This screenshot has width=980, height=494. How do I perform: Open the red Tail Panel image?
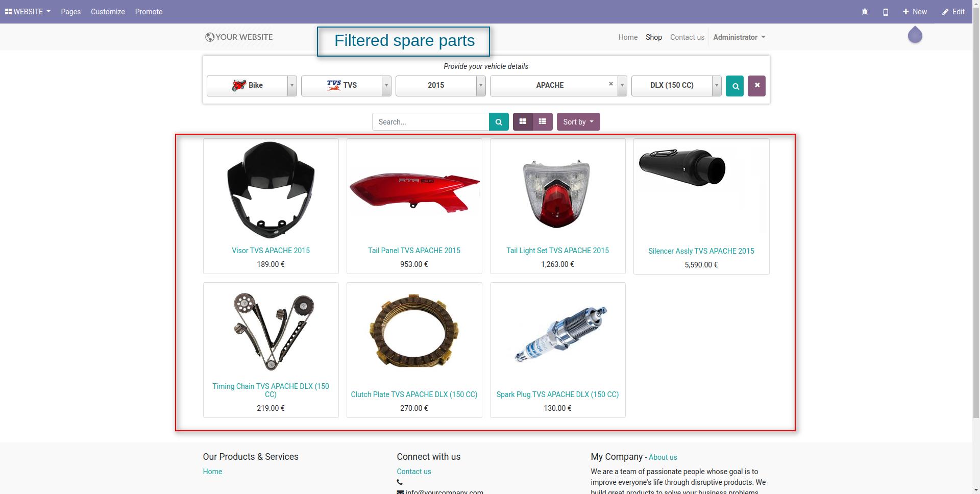(414, 192)
